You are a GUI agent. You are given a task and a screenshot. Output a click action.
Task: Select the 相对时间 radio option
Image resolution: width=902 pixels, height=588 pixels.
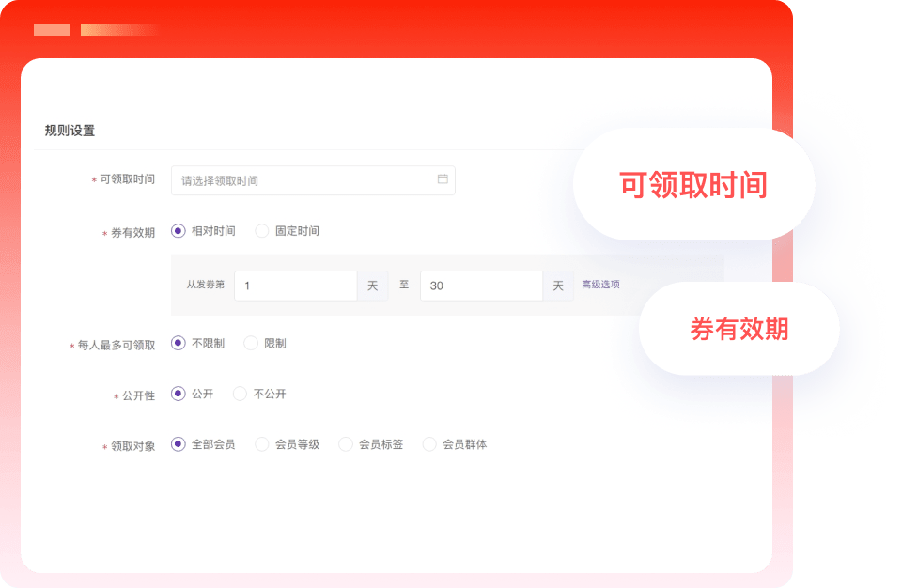179,231
